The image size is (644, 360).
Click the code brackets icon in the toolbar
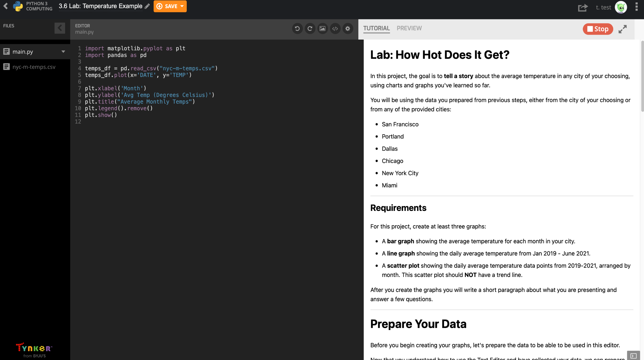(x=335, y=29)
